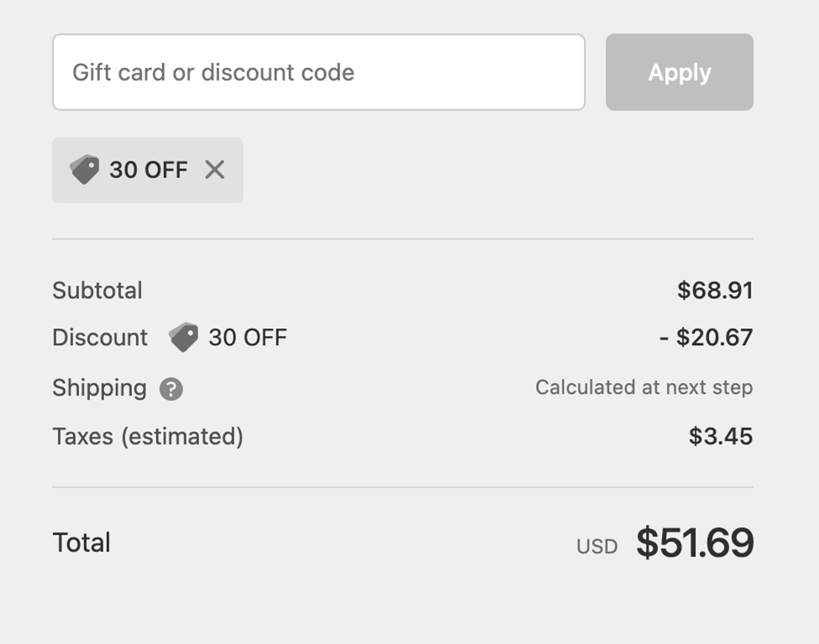The width and height of the screenshot is (819, 644).
Task: Click the Subtotal label
Action: tap(97, 290)
